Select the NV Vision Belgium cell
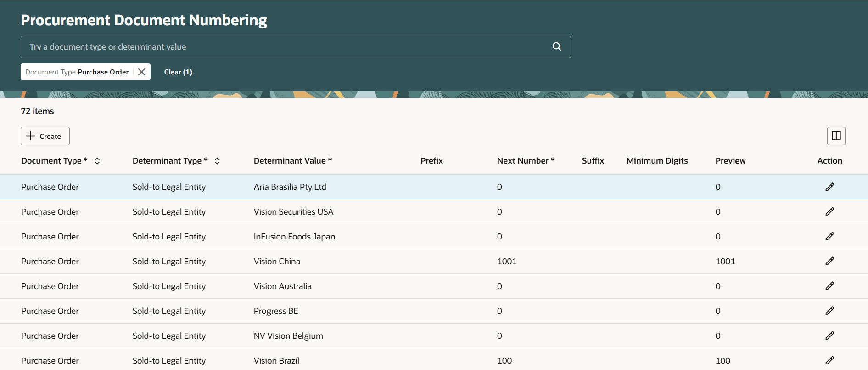The width and height of the screenshot is (868, 370). [x=288, y=336]
